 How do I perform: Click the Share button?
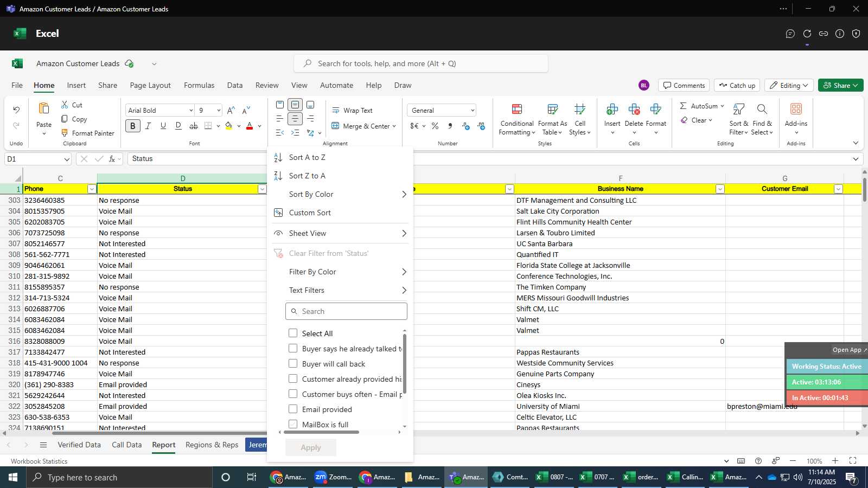(840, 85)
